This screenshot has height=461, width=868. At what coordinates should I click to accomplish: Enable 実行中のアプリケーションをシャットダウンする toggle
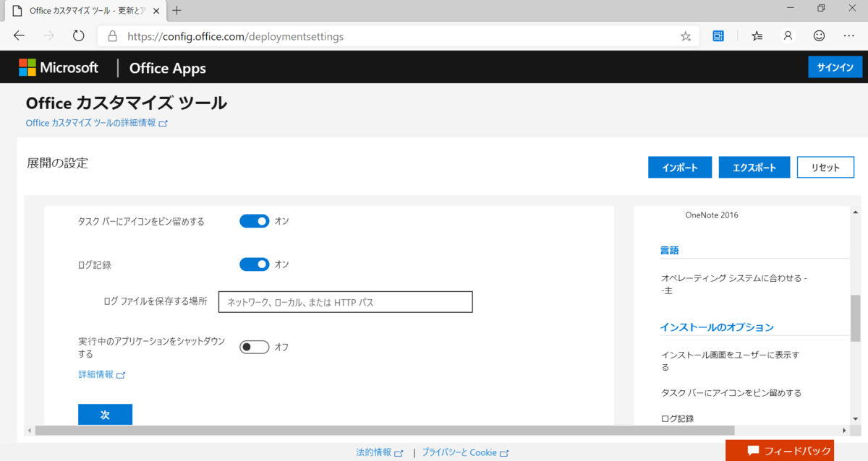pos(255,347)
